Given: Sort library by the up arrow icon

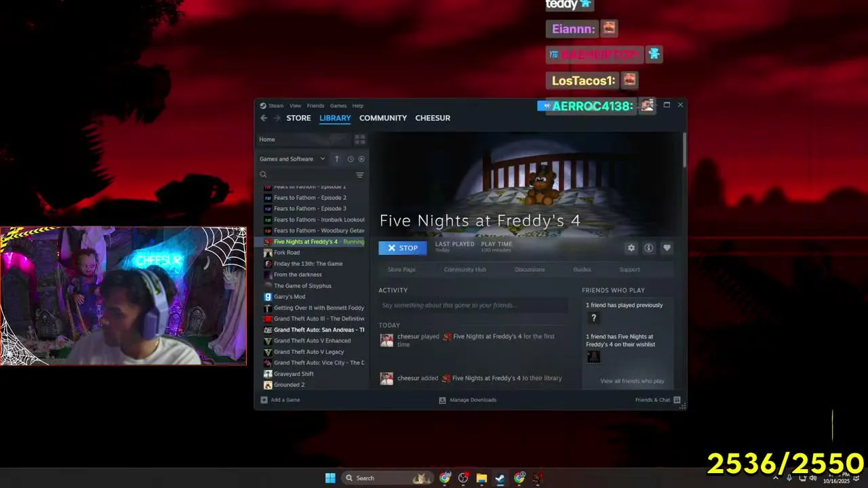Looking at the screenshot, I should (x=336, y=159).
